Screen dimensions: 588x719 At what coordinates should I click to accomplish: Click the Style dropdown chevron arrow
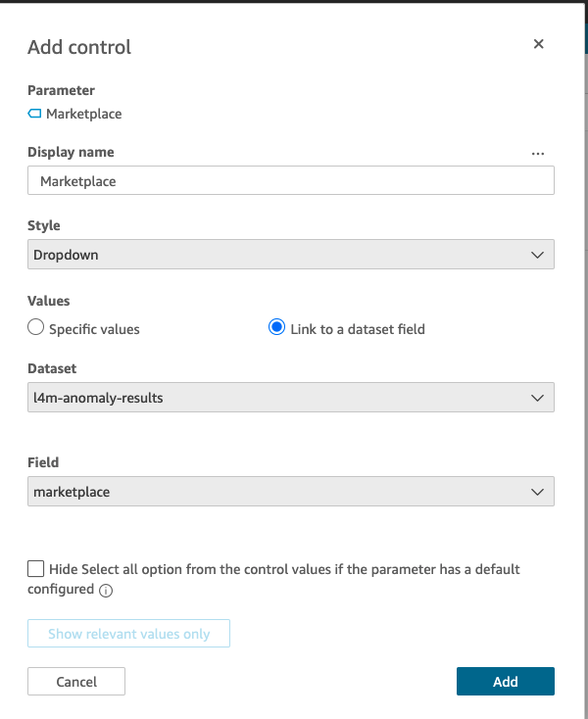click(537, 255)
